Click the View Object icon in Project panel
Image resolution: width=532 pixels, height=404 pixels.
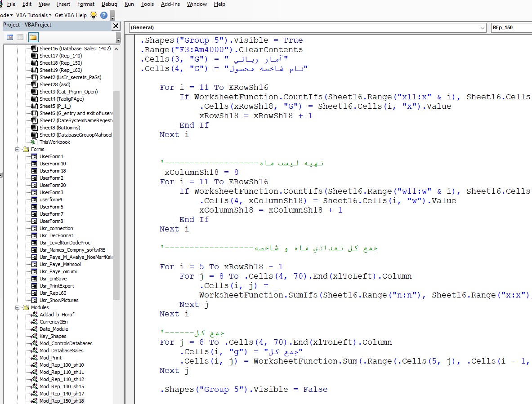[x=20, y=37]
